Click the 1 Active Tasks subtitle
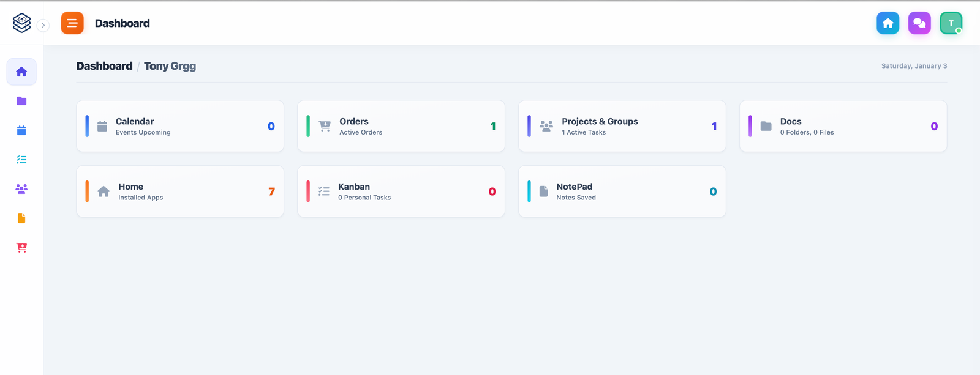980x375 pixels. coord(584,132)
